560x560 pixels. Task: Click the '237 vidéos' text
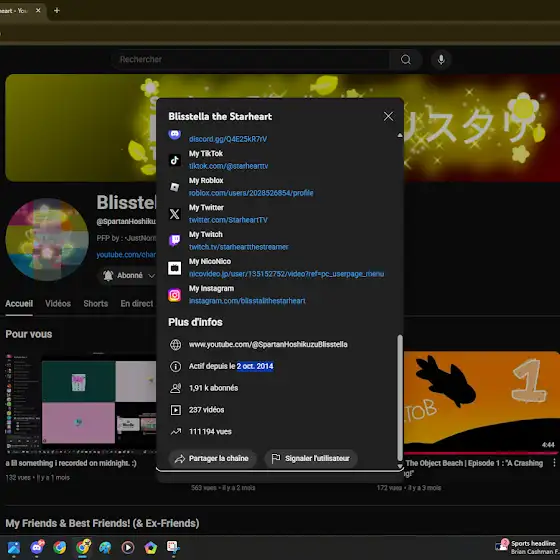tap(206, 410)
